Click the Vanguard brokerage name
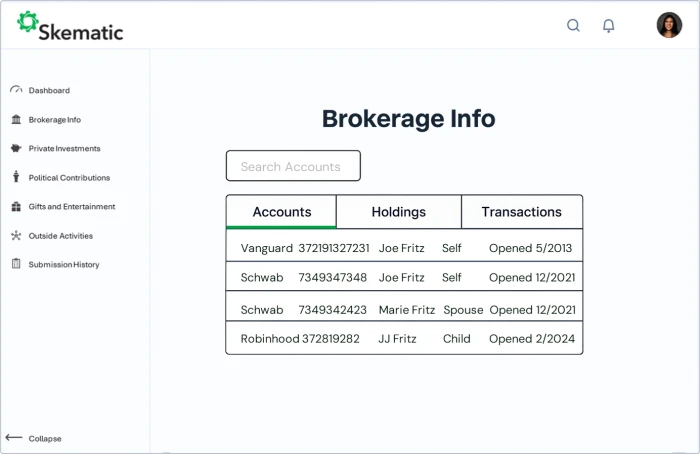Screen dimensions: 700x454 pos(267,248)
